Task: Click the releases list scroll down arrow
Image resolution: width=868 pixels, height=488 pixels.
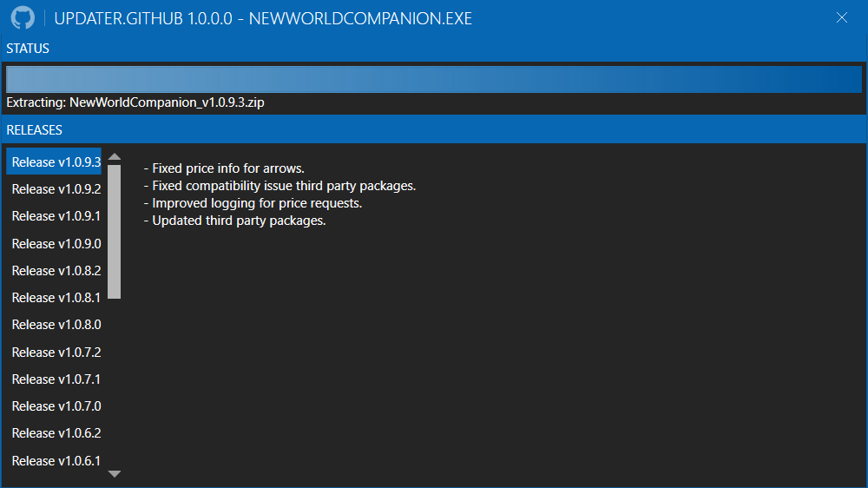Action: click(114, 473)
